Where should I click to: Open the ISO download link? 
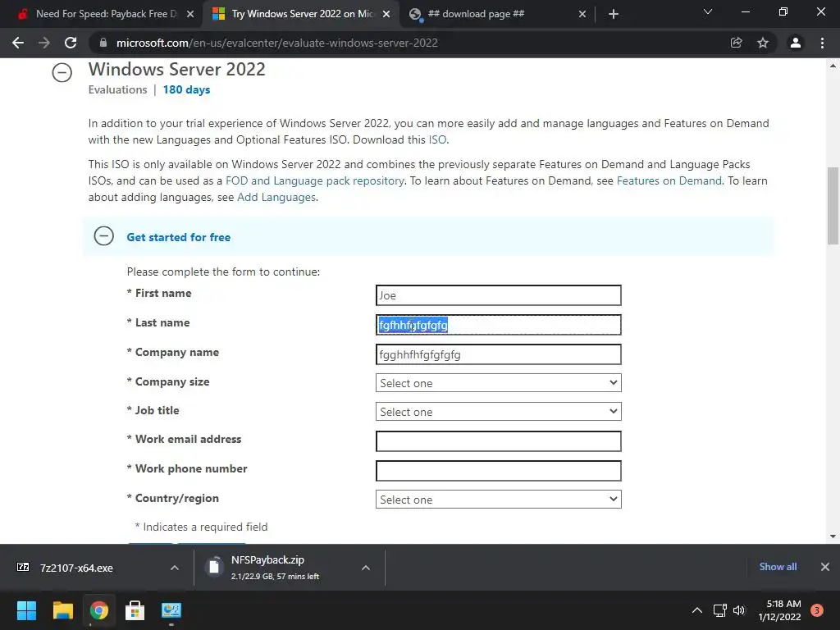[x=437, y=139]
